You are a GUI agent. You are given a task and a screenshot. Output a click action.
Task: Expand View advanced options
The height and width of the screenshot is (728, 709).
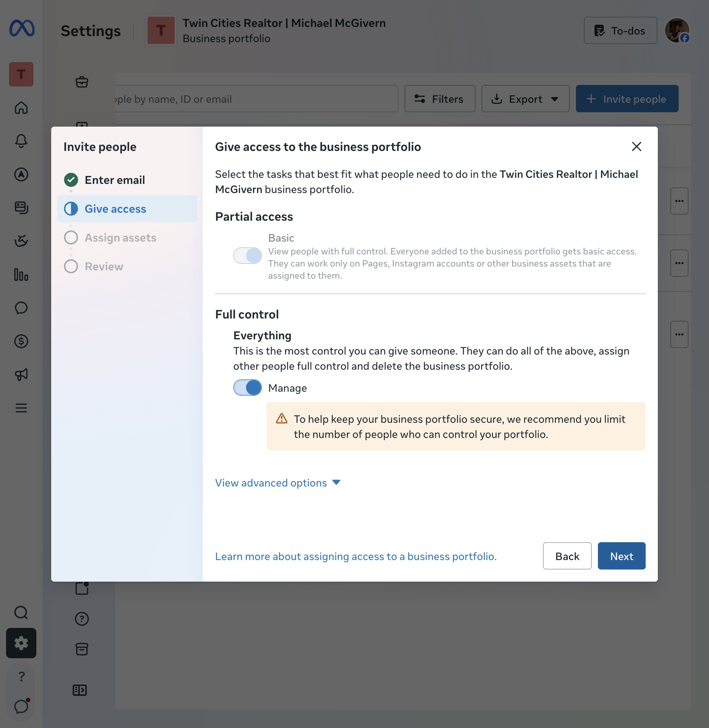pyautogui.click(x=278, y=483)
